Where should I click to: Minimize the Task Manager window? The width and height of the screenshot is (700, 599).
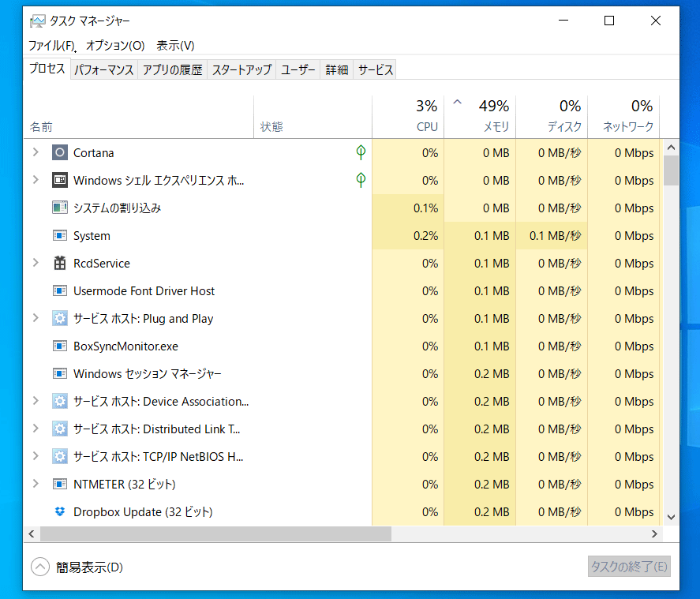tap(563, 21)
